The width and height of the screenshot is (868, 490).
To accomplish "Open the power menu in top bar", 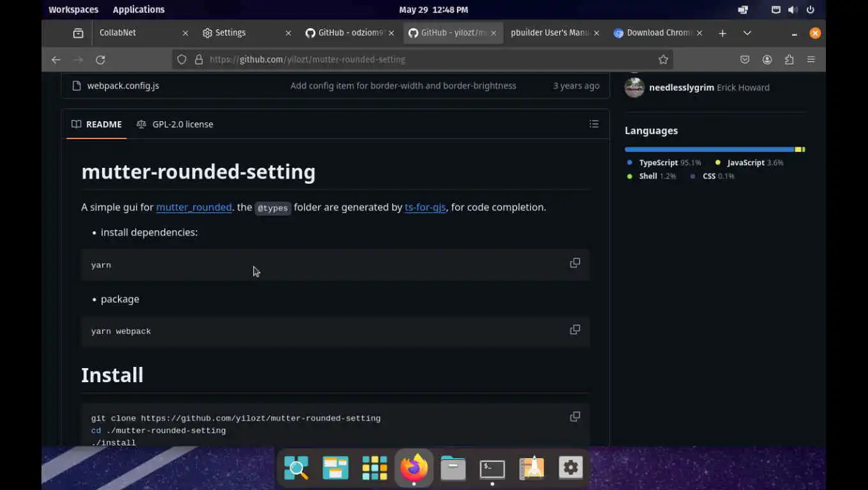I will click(x=811, y=10).
